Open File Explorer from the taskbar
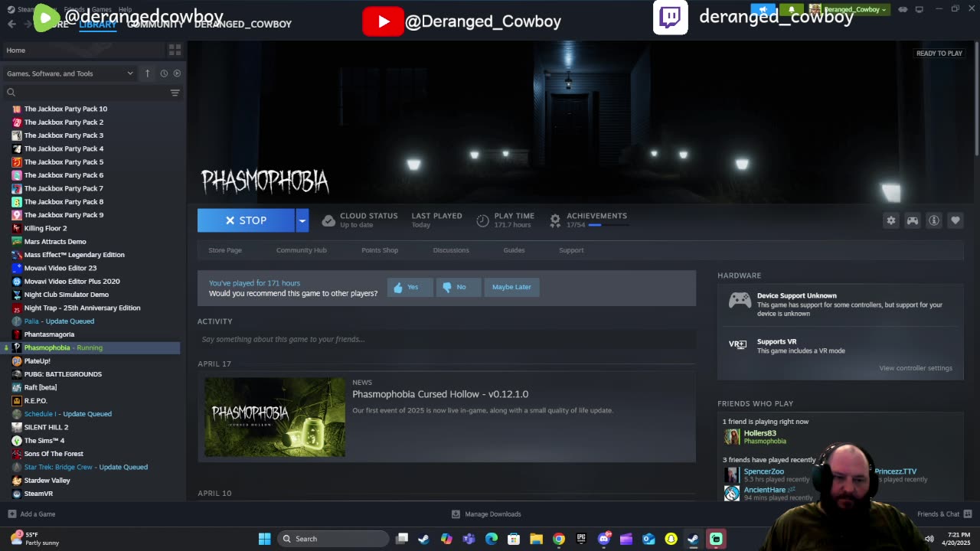This screenshot has width=980, height=551. (x=536, y=539)
